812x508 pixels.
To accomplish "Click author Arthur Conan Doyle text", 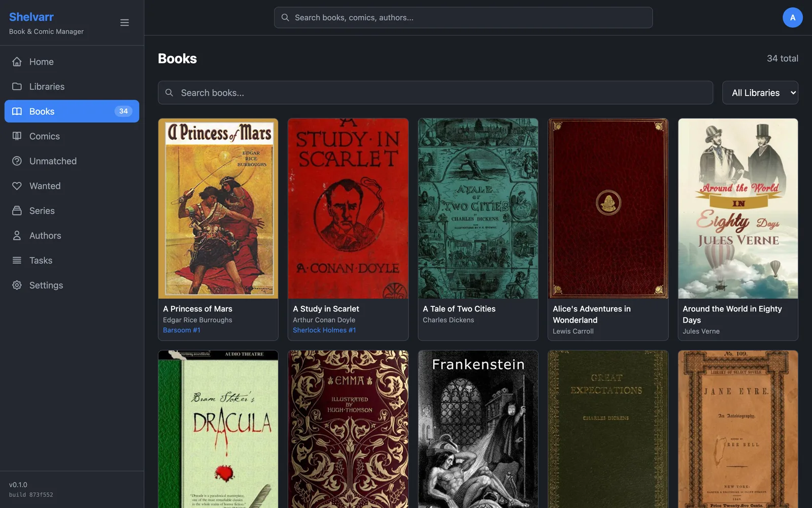I will (x=324, y=320).
